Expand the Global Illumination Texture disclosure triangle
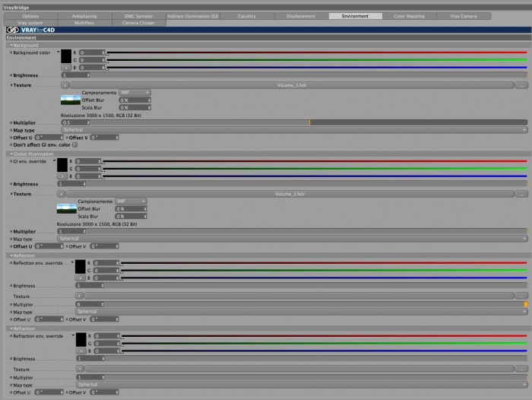 tap(11, 194)
